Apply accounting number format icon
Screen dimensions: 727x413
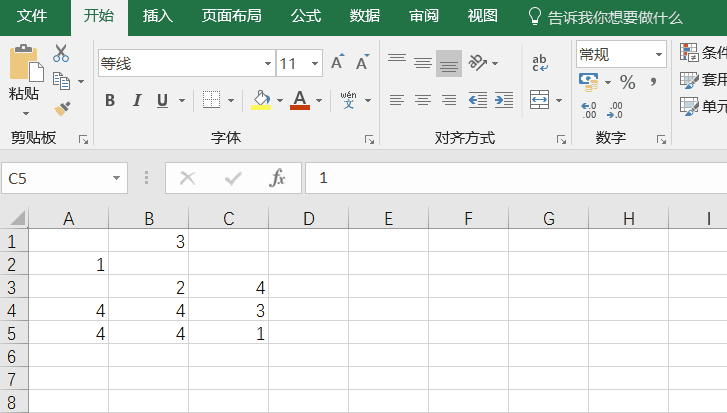click(589, 82)
